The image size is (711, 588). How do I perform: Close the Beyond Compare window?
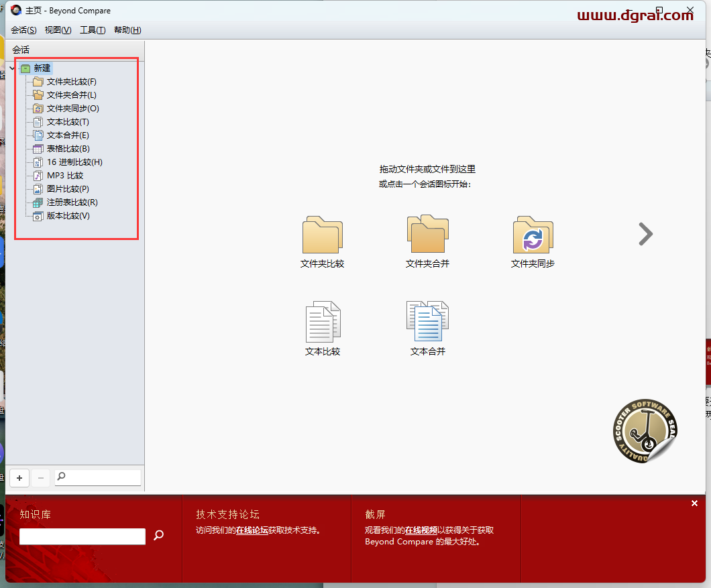tap(690, 10)
